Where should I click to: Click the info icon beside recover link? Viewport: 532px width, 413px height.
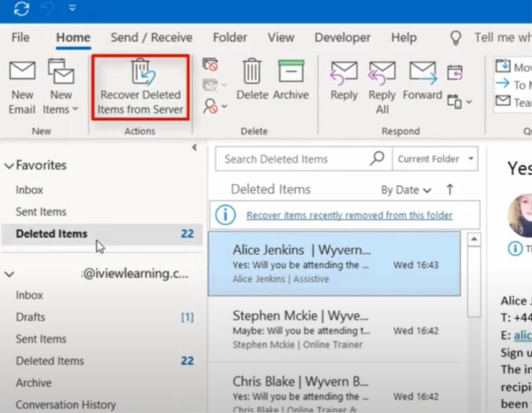pos(225,215)
